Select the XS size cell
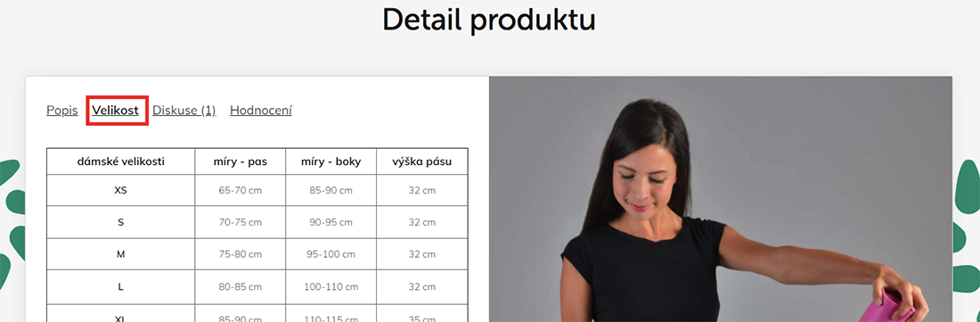980x322 pixels. [x=120, y=190]
